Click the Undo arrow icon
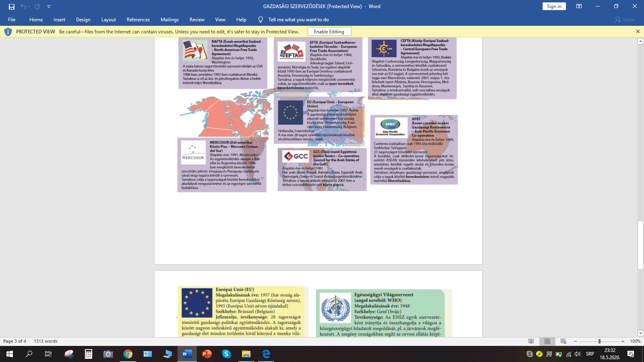The image size is (644, 362). [23, 6]
